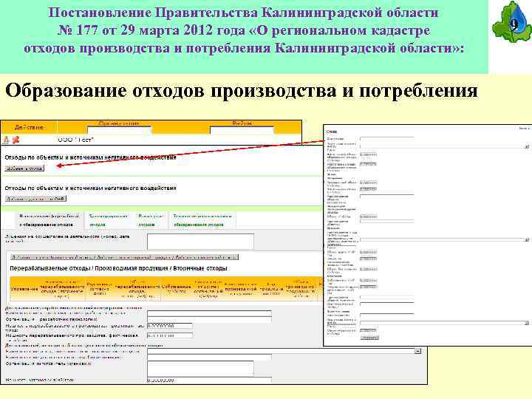Image resolution: width=532 pixels, height=399 pixels.
Task: Click the 'Организация - разработчик технологии' input field
Action: (209, 320)
